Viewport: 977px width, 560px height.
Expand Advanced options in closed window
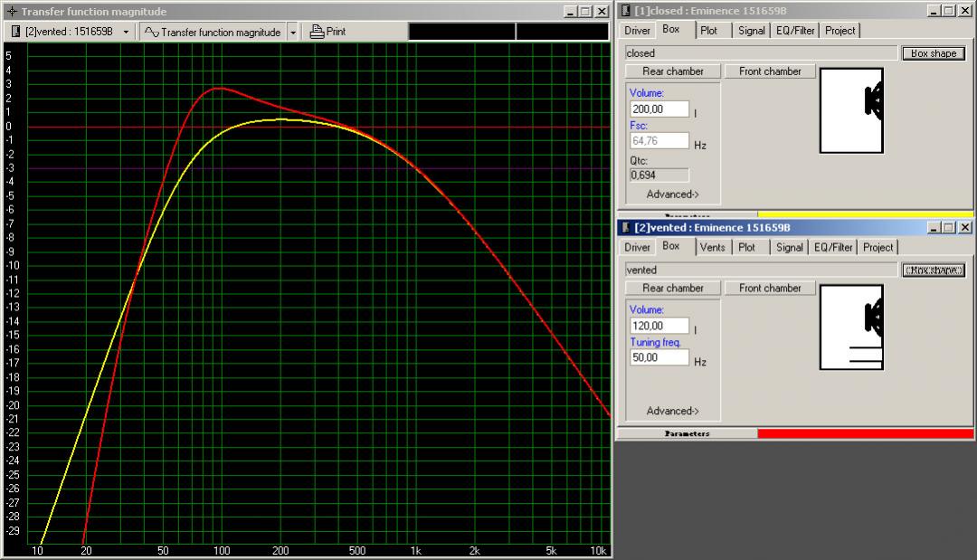(672, 195)
